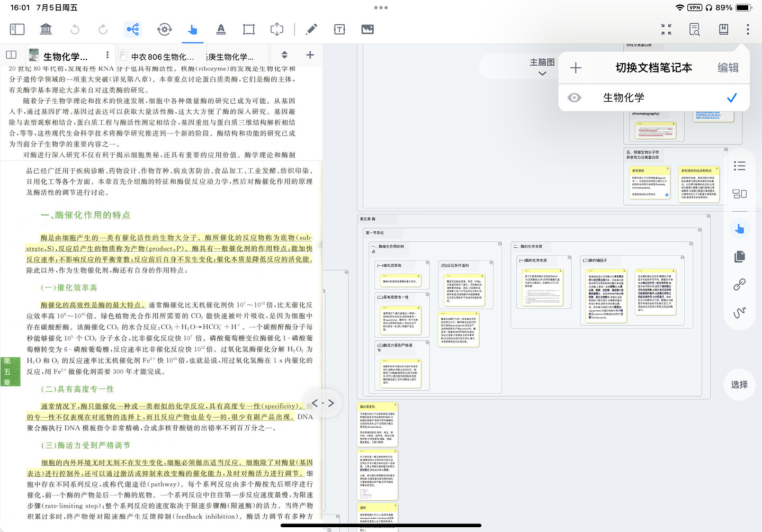Switch to the 庚生物化学... tab
This screenshot has height=532, width=762.
pyautogui.click(x=230, y=57)
